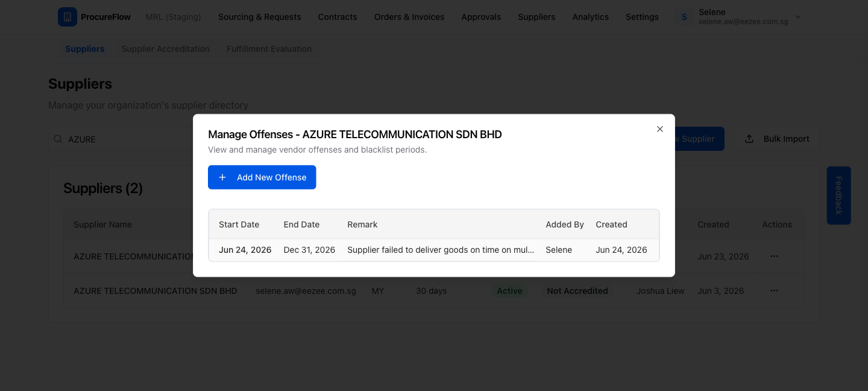Click the Remark column header
Image resolution: width=868 pixels, height=391 pixels.
point(362,224)
